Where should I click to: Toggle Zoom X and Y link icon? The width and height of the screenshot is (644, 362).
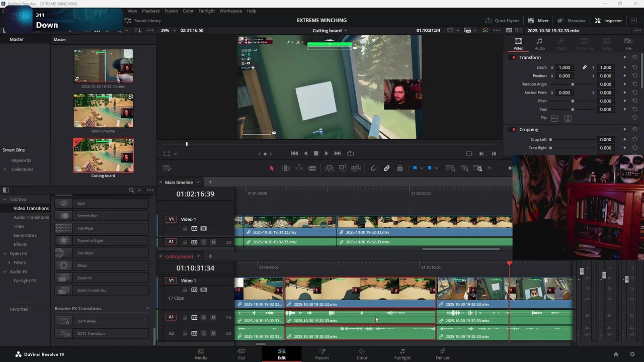point(585,67)
